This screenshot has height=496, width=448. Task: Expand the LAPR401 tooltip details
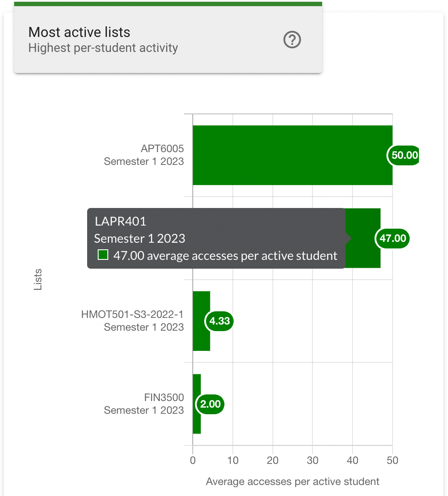(216, 237)
